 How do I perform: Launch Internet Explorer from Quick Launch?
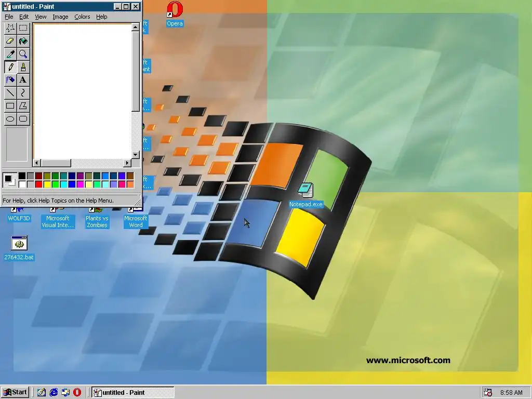pos(54,392)
